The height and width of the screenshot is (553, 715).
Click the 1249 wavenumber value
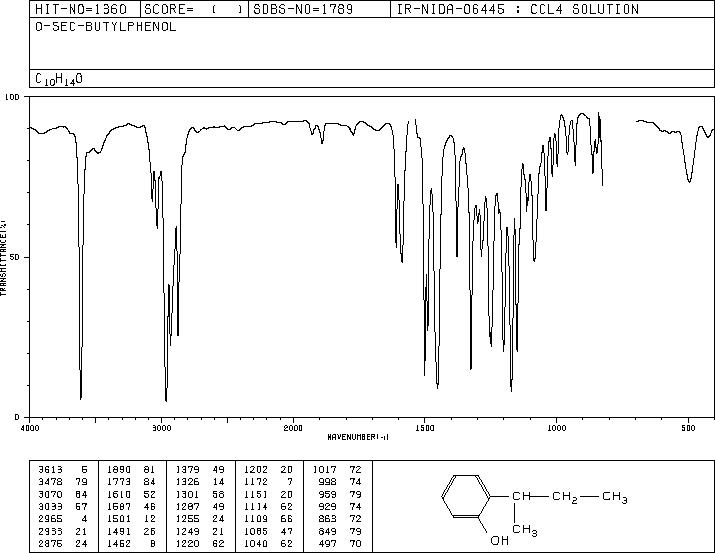pyautogui.click(x=188, y=531)
